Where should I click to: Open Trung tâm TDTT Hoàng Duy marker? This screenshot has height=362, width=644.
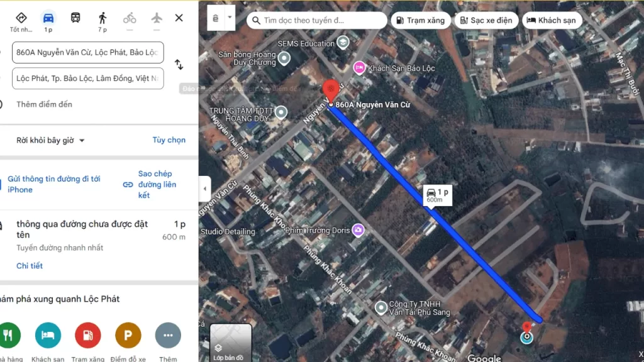pyautogui.click(x=281, y=112)
